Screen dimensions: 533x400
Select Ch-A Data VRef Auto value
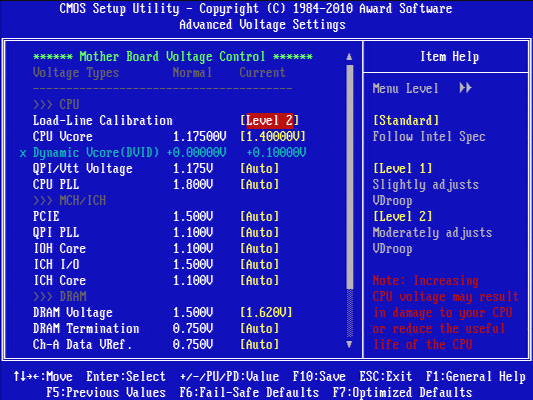(x=259, y=344)
